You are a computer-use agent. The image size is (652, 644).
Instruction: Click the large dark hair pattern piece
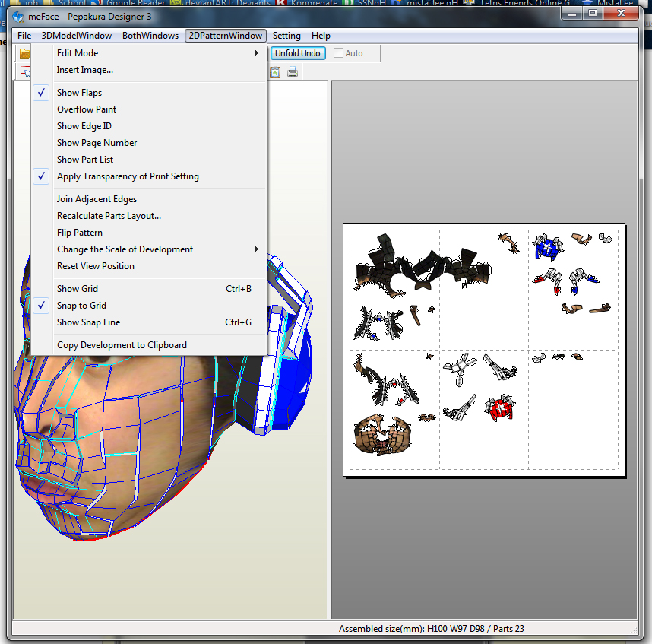[422, 266]
